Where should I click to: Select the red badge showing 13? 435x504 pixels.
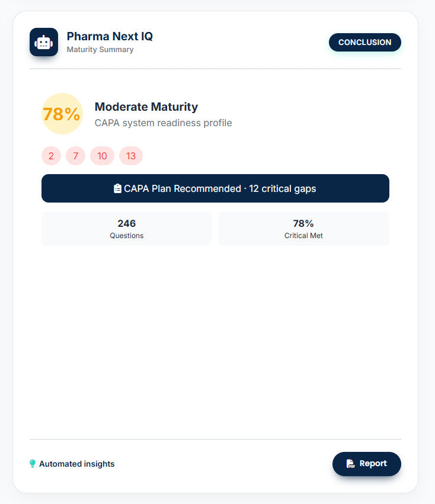pyautogui.click(x=130, y=156)
